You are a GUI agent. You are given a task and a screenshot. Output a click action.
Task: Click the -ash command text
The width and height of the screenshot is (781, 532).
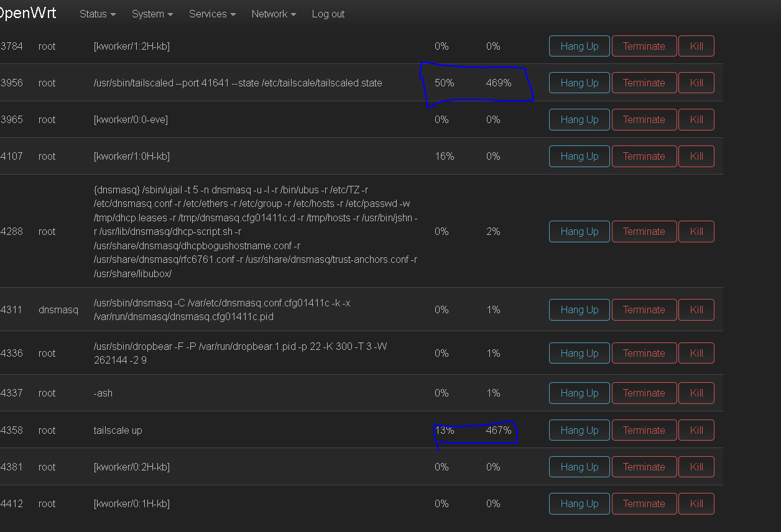(103, 393)
